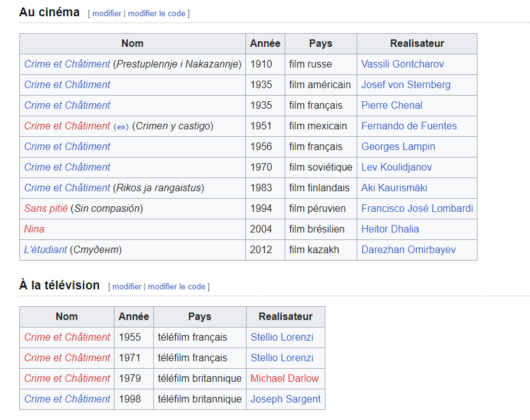Open the Vassili Gontcharov director link

pyautogui.click(x=402, y=64)
